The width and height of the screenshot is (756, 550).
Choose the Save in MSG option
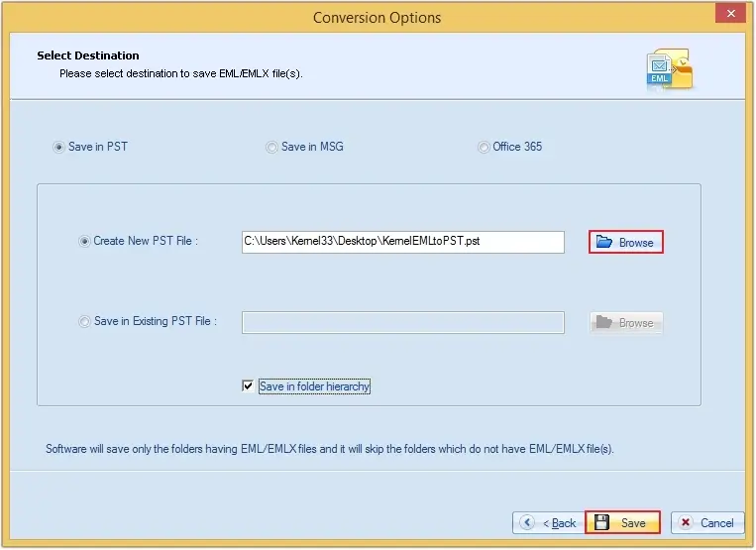tap(271, 147)
